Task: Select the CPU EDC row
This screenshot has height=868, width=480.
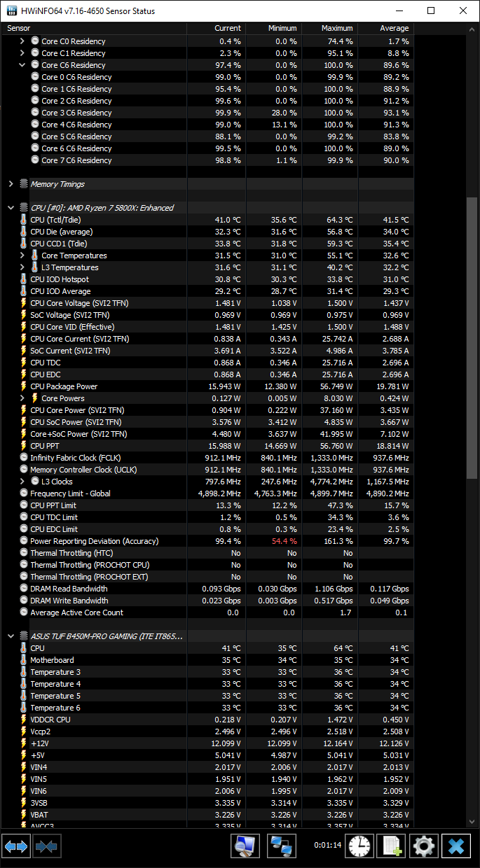Action: [208, 374]
